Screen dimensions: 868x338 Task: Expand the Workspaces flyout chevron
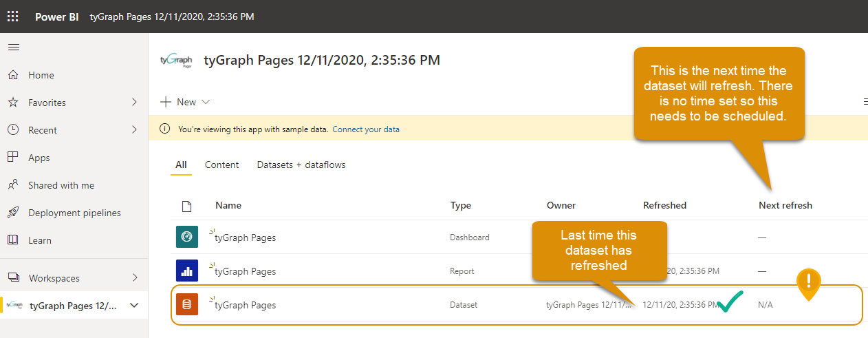[x=134, y=278]
